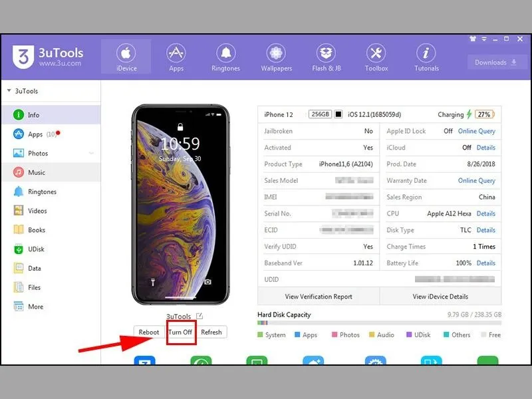Click the 8/26/2018 production date value
Image resolution: width=532 pixels, height=399 pixels.
click(481, 164)
